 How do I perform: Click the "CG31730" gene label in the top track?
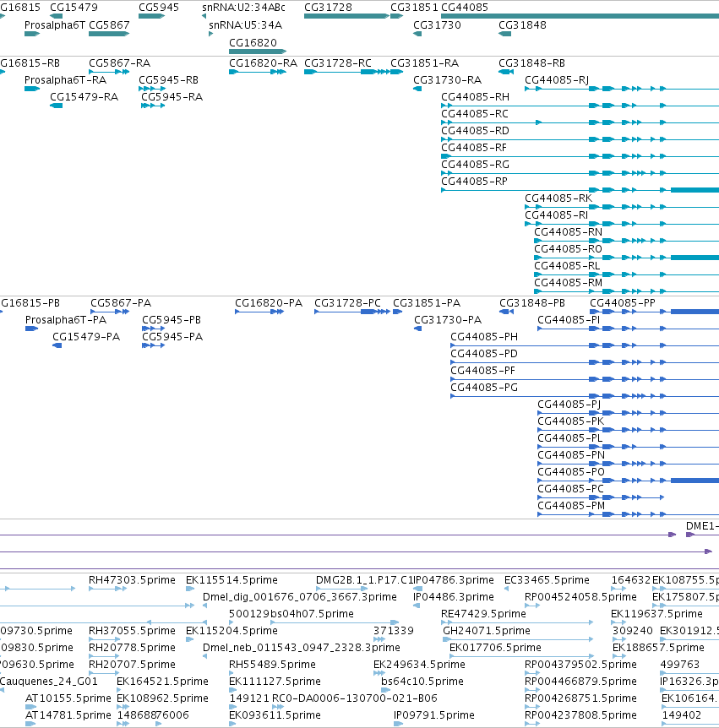click(437, 25)
